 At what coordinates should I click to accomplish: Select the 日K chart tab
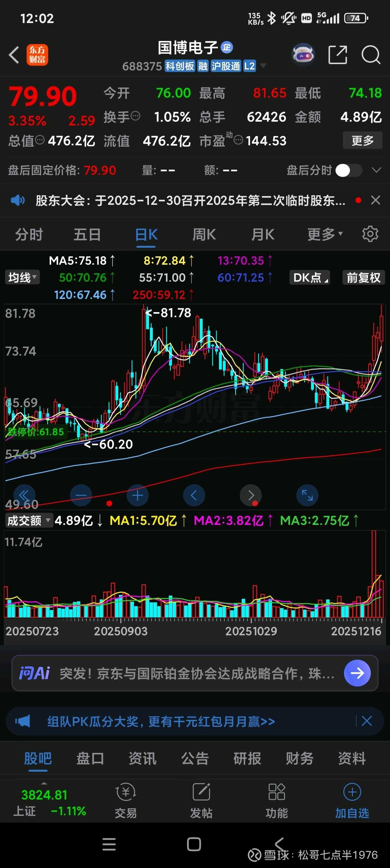(146, 234)
